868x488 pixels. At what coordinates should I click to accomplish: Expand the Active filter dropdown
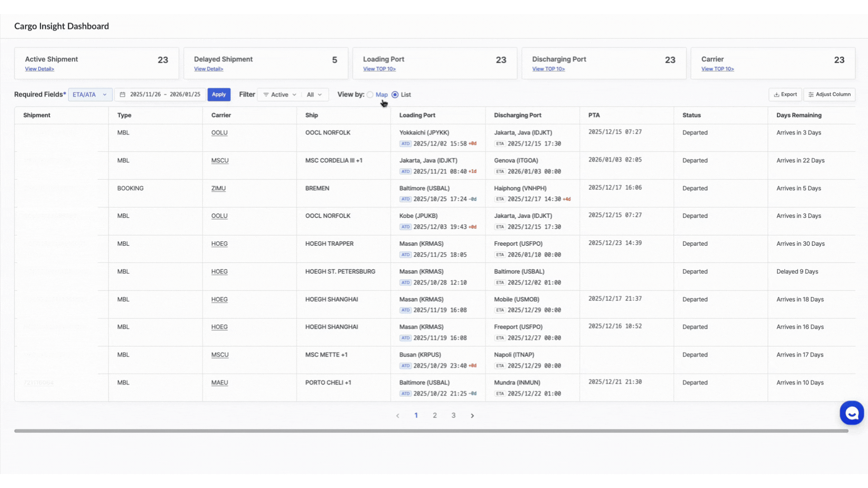point(280,94)
